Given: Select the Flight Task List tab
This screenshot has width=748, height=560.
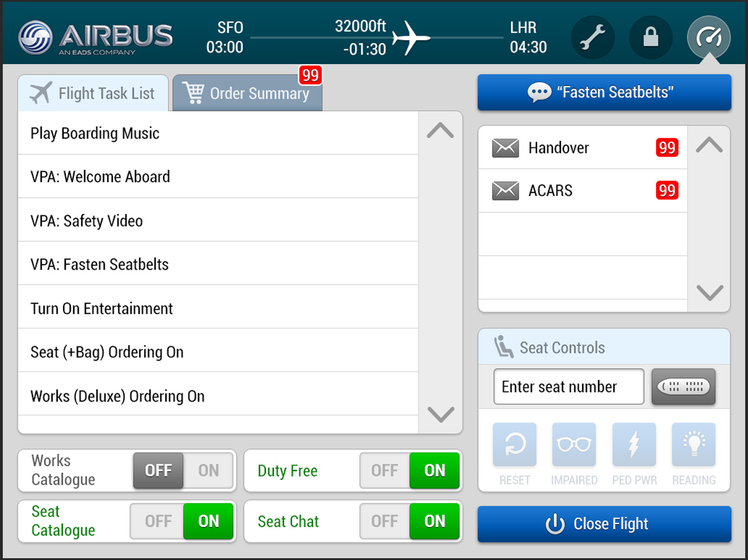Looking at the screenshot, I should coord(93,93).
